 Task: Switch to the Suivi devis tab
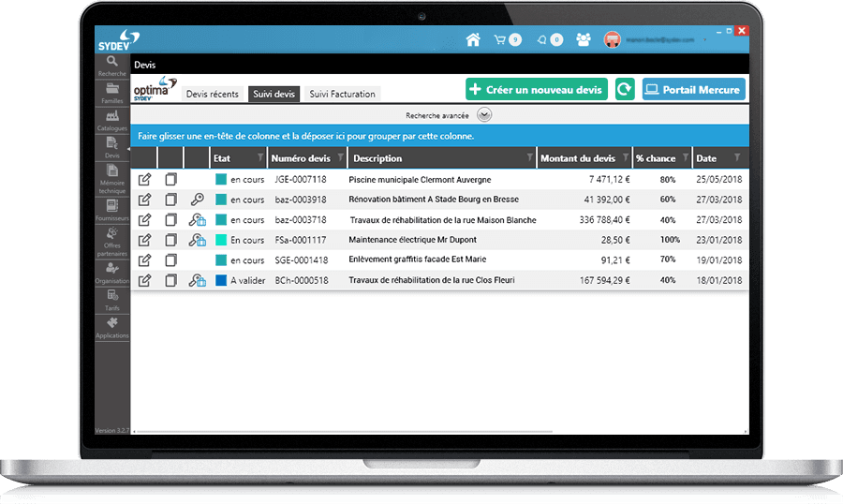click(x=274, y=94)
